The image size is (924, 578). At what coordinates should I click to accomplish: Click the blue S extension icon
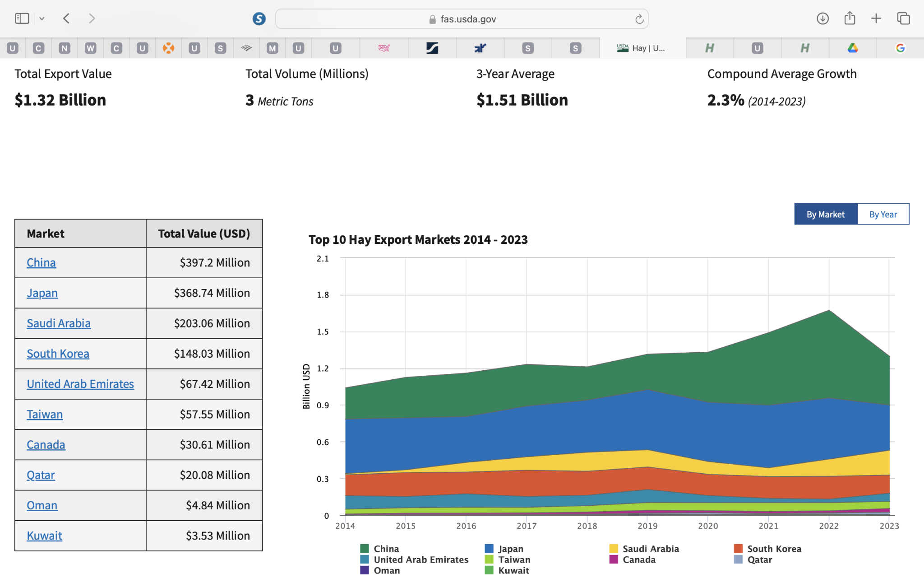coord(259,19)
